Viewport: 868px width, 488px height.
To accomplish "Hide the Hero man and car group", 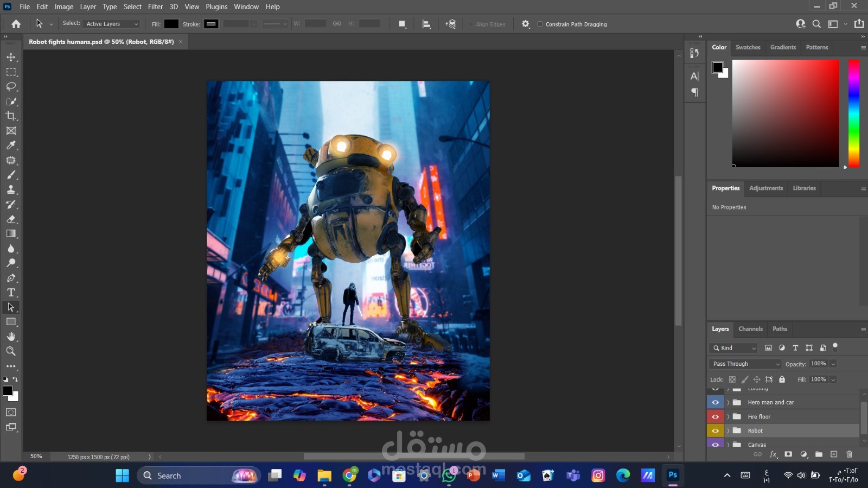I will pyautogui.click(x=715, y=402).
